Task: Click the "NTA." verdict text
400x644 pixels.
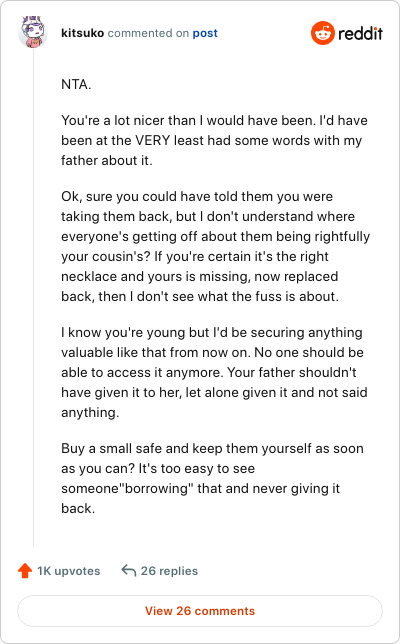Action: (x=76, y=84)
